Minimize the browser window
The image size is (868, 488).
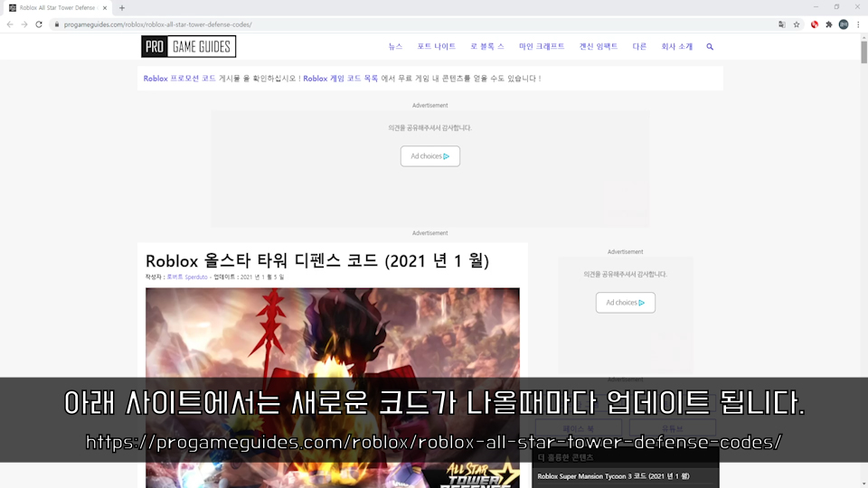(816, 7)
